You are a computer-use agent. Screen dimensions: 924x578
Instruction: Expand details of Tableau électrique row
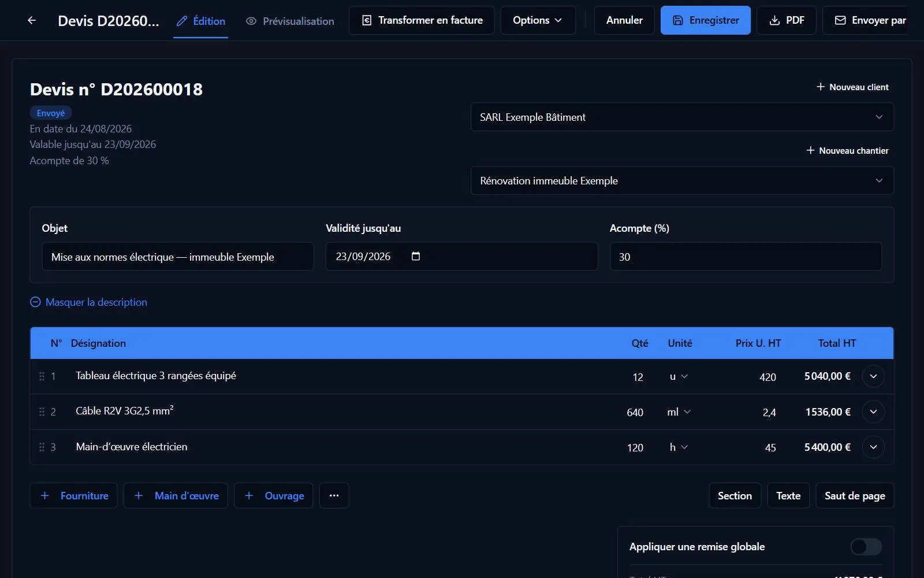tap(873, 376)
